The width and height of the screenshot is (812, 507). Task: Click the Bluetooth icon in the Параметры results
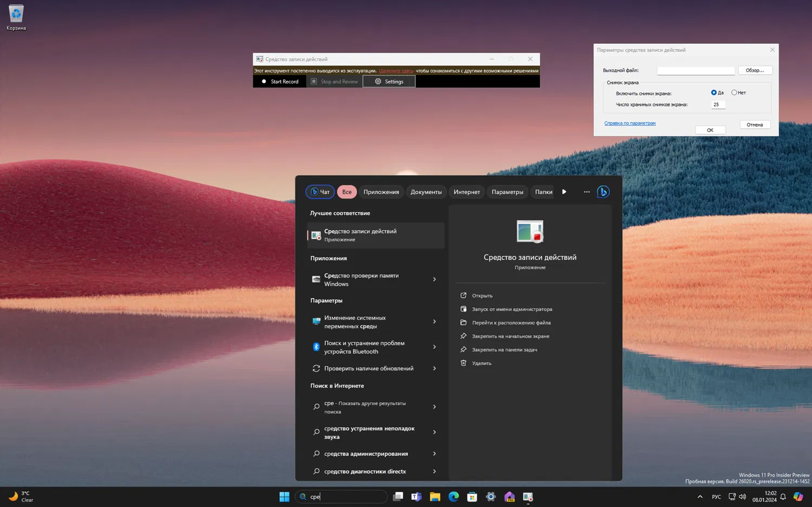tap(316, 347)
